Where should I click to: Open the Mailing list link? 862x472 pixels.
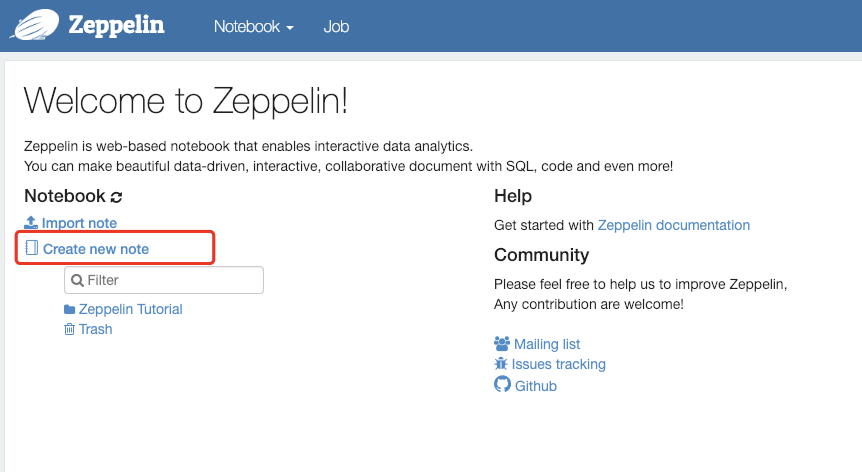click(547, 344)
